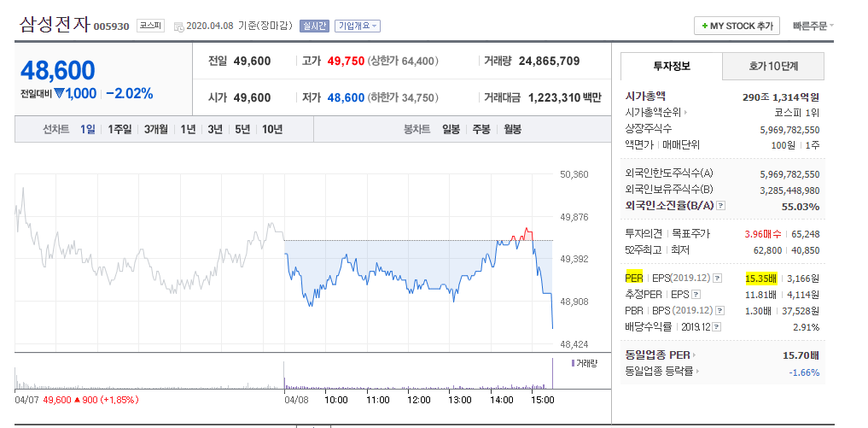Click 거래량 value 24,865,709
This screenshot has width=868, height=428.
click(549, 61)
